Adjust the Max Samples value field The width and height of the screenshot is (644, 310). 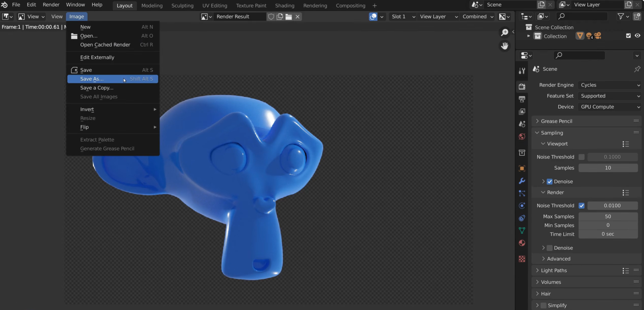pyautogui.click(x=608, y=216)
